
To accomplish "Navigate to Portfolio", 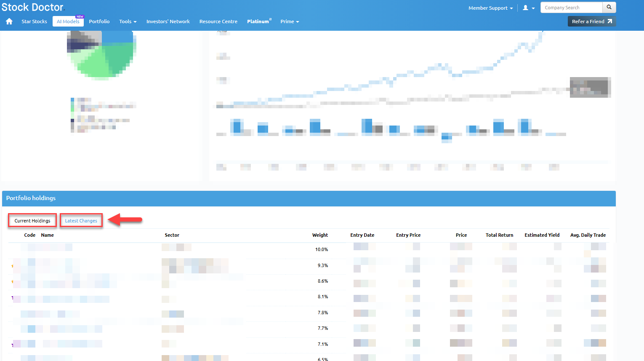I will [x=99, y=21].
